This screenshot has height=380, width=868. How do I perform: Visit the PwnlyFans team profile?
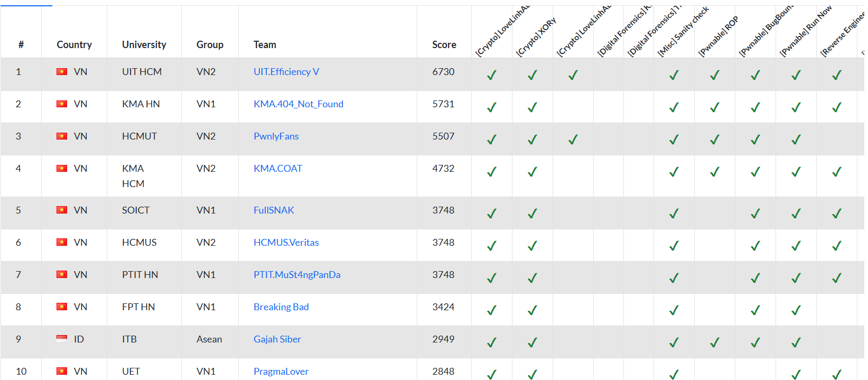(276, 136)
